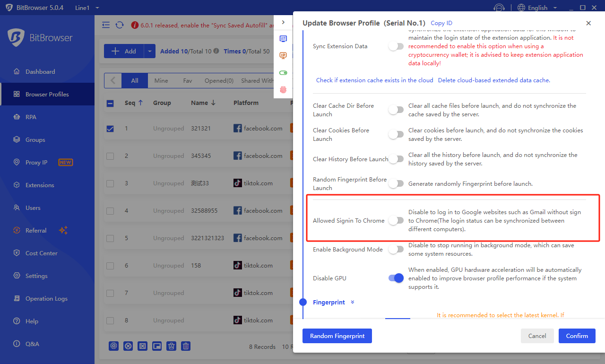Switch to the Fav tab
Viewport: 605px width, 364px height.
[188, 80]
